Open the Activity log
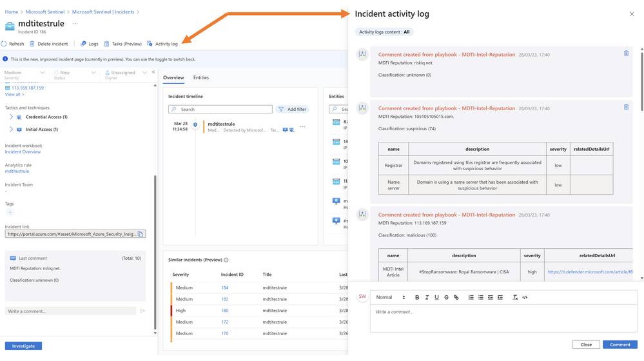644x361 pixels. (162, 44)
